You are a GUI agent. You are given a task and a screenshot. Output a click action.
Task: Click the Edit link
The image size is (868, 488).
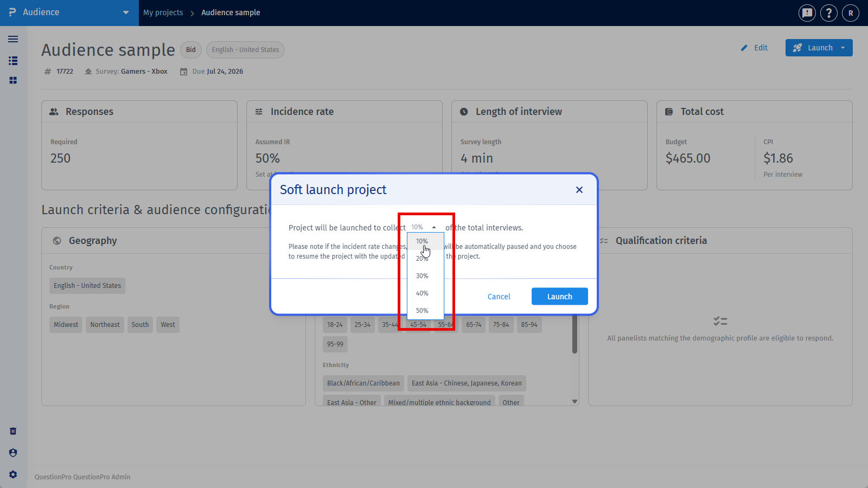[x=761, y=48]
